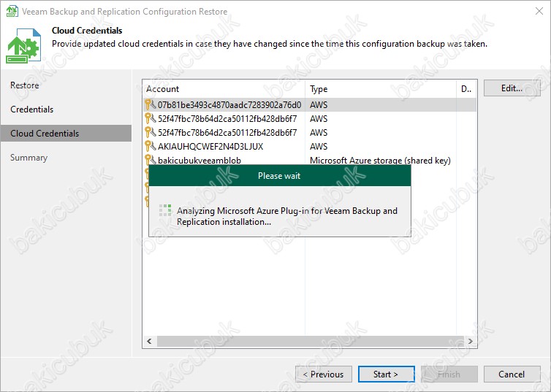Click key icon beside bakicubukveeamblob

point(151,160)
